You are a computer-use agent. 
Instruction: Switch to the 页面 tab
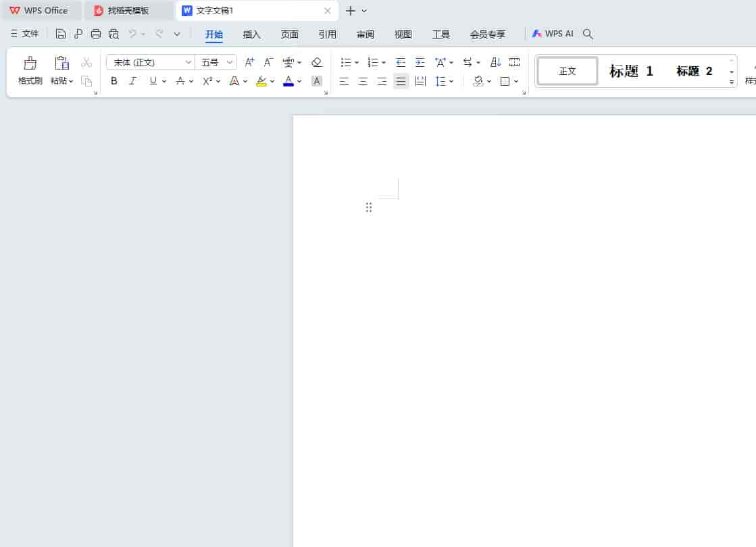(289, 34)
